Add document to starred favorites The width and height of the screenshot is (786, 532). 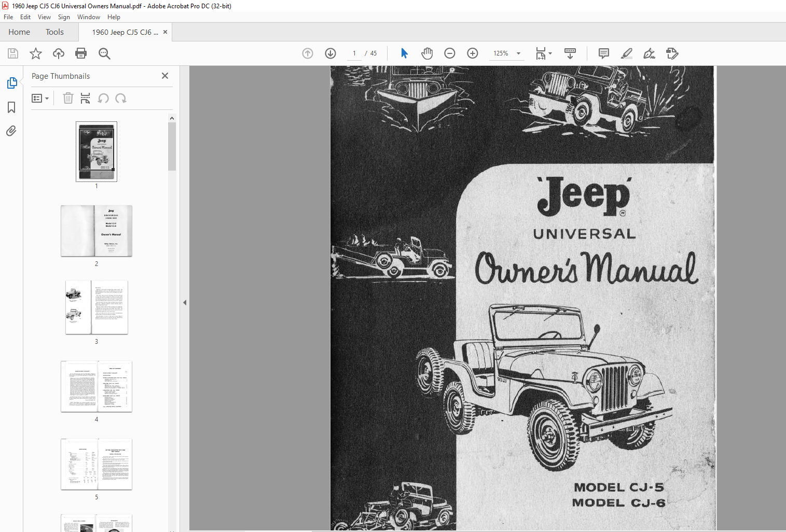pos(36,53)
